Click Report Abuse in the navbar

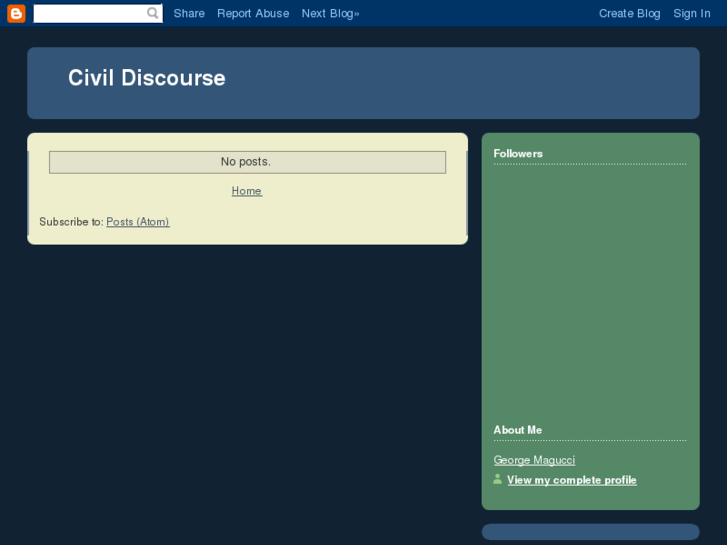pos(253,13)
